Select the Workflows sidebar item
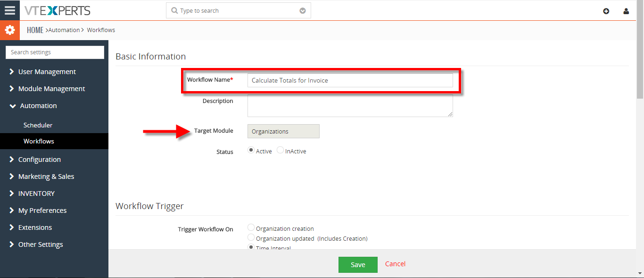Viewport: 644px width, 278px height. tap(39, 141)
